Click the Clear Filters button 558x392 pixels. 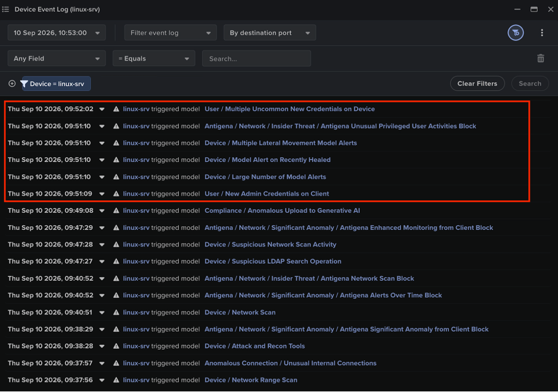click(477, 83)
